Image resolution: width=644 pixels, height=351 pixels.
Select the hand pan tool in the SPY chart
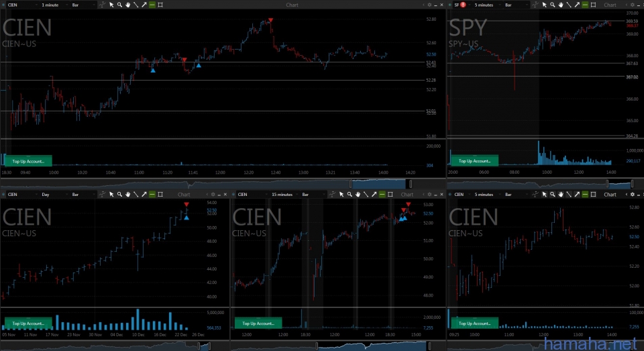click(x=561, y=5)
